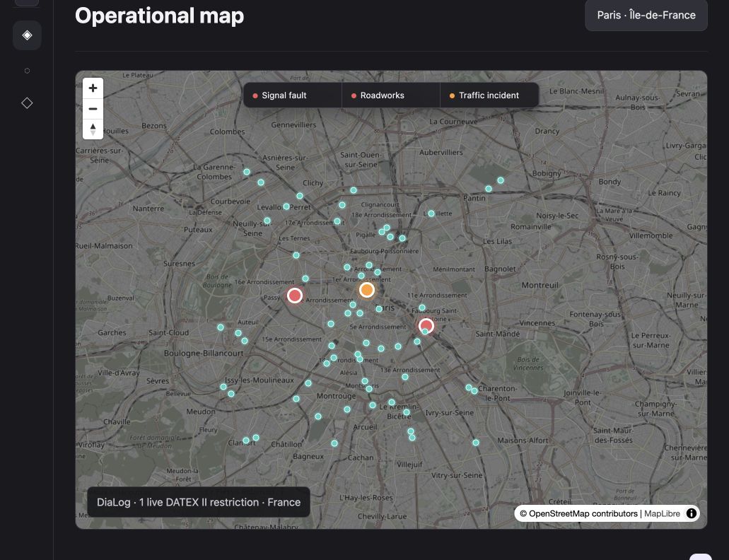Click the Boulogne-Billancourt map label

pos(204,354)
